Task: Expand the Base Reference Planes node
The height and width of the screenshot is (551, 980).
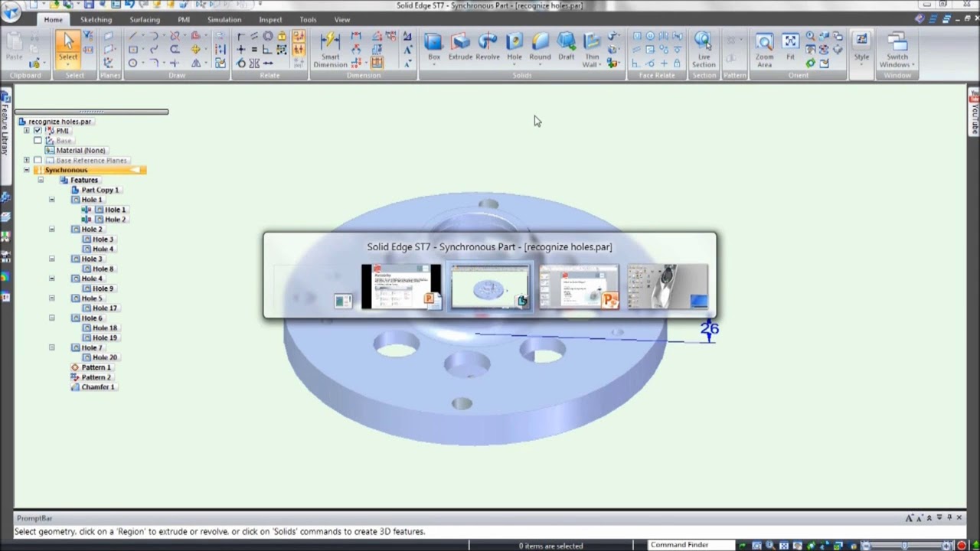Action: click(27, 161)
